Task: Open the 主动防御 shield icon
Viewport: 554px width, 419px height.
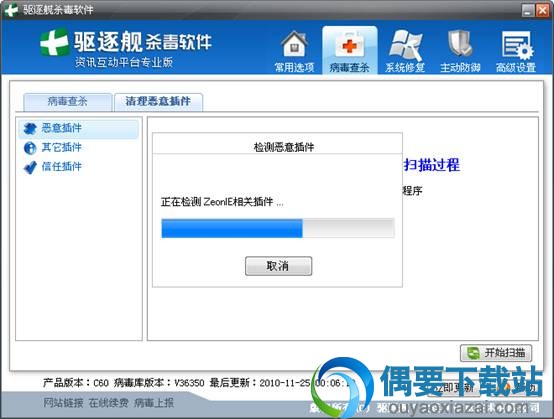Action: tap(460, 44)
